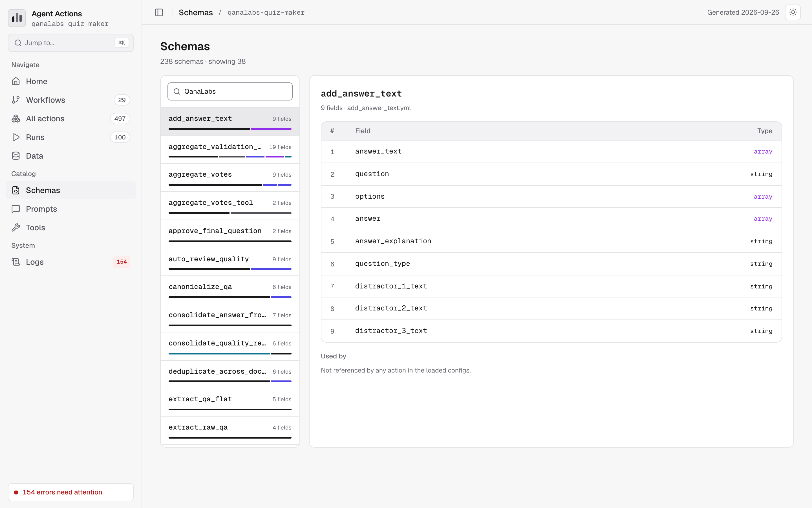This screenshot has width=812, height=508.
Task: Click the Data database icon
Action: [16, 156]
